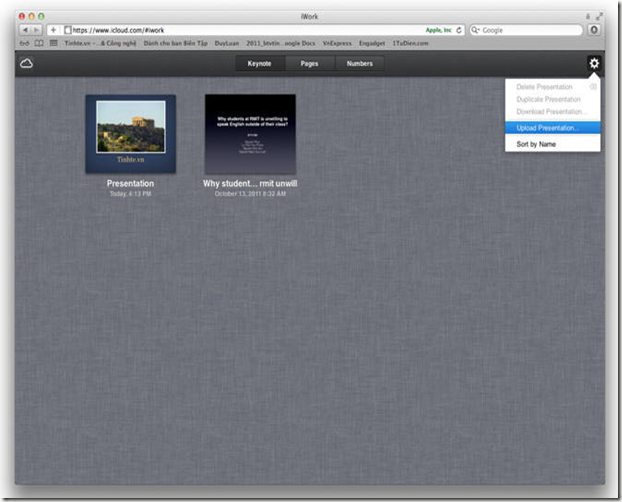This screenshot has height=502, width=622.
Task: Click the Google search magnifier icon
Action: [475, 30]
